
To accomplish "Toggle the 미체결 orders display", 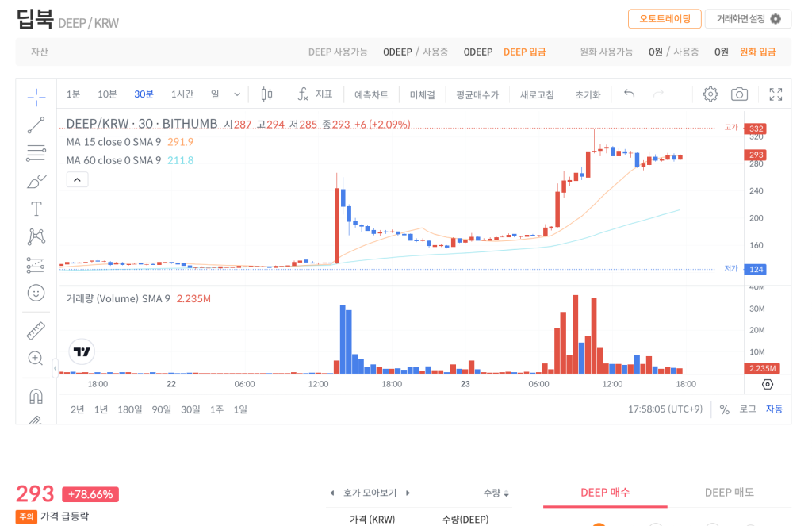I will 423,95.
